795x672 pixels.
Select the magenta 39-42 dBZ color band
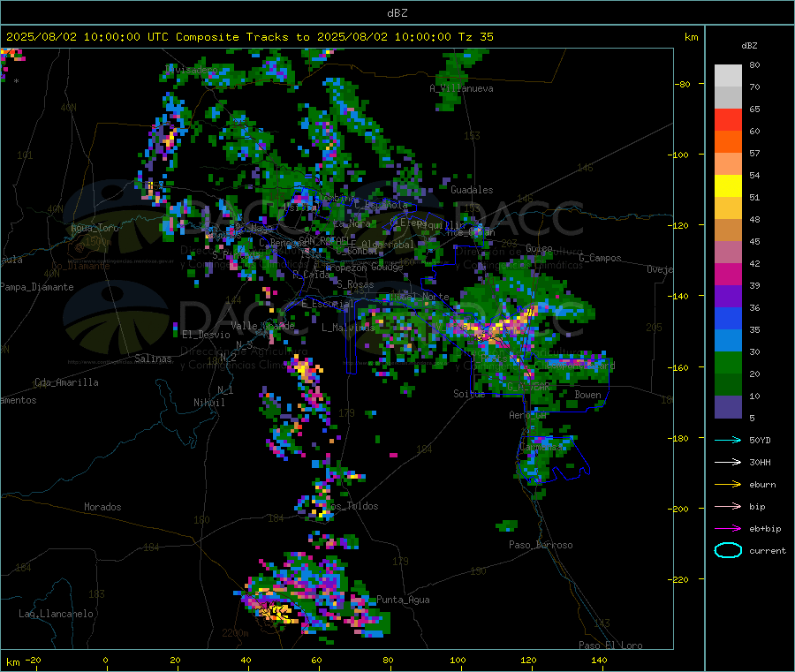coord(728,274)
